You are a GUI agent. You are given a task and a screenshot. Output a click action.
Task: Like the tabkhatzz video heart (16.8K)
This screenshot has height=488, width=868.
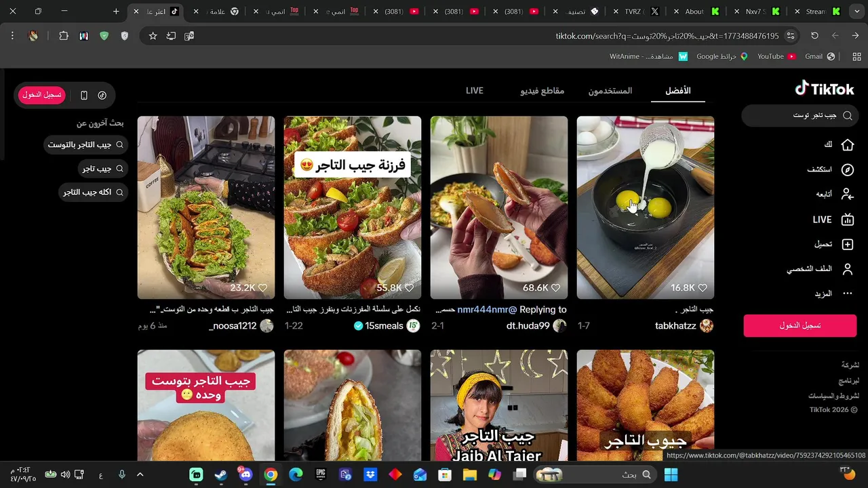[703, 288]
